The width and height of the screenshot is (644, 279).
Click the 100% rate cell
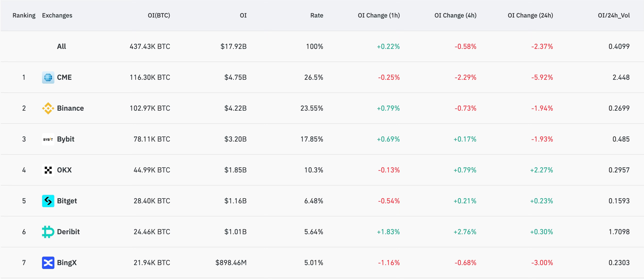click(x=315, y=47)
